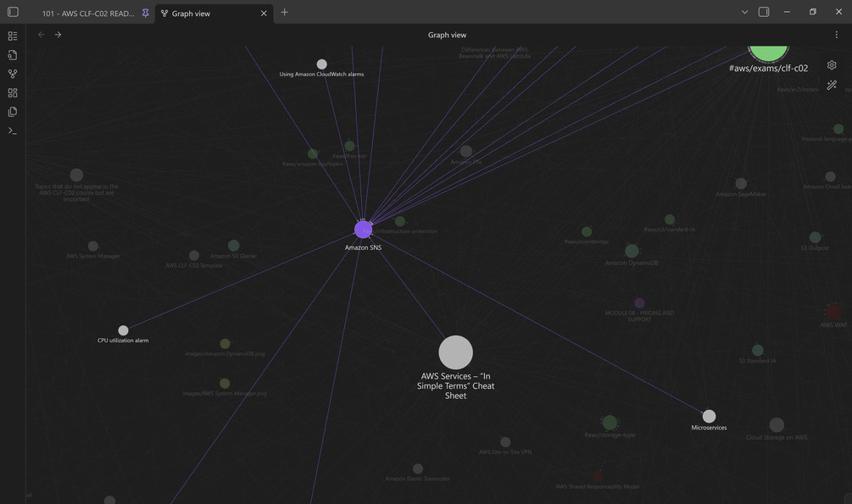Select the #aws/storage-type tag node
The height and width of the screenshot is (504, 852).
610,422
